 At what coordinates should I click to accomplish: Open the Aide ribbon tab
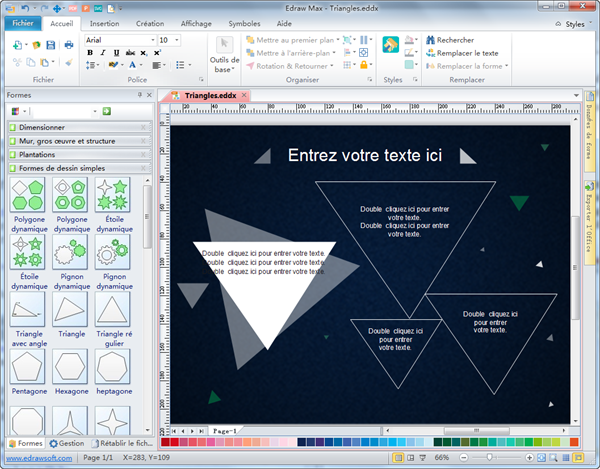point(284,23)
